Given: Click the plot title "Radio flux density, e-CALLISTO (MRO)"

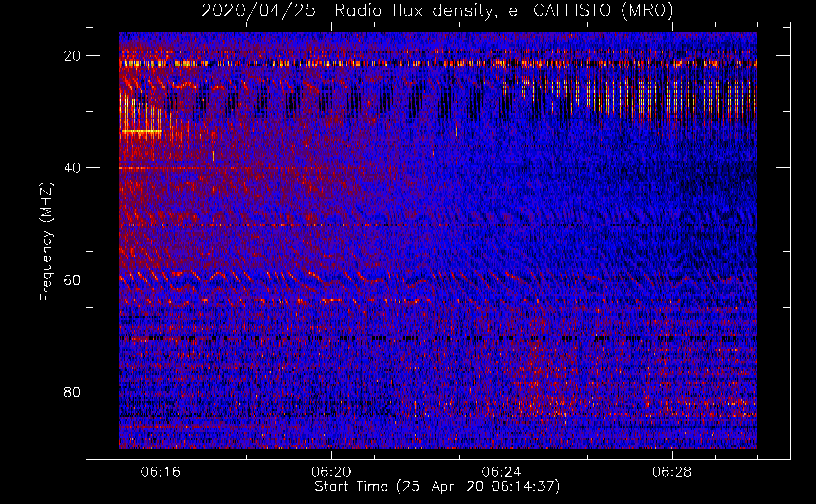Looking at the screenshot, I should 503,10.
